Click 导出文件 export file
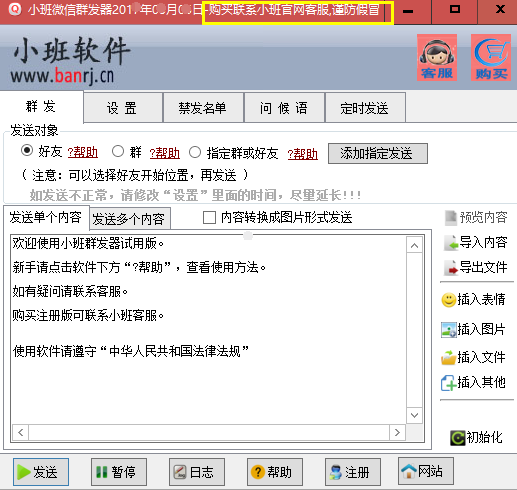 476,267
